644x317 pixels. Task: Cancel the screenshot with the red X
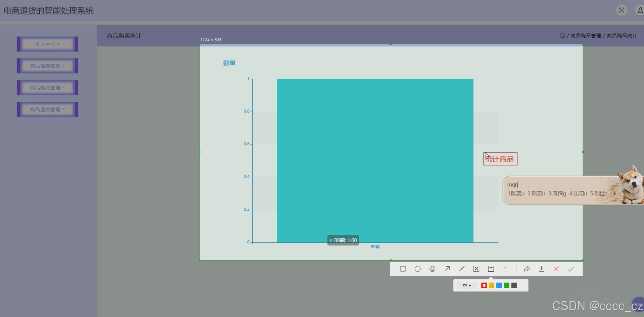(556, 269)
